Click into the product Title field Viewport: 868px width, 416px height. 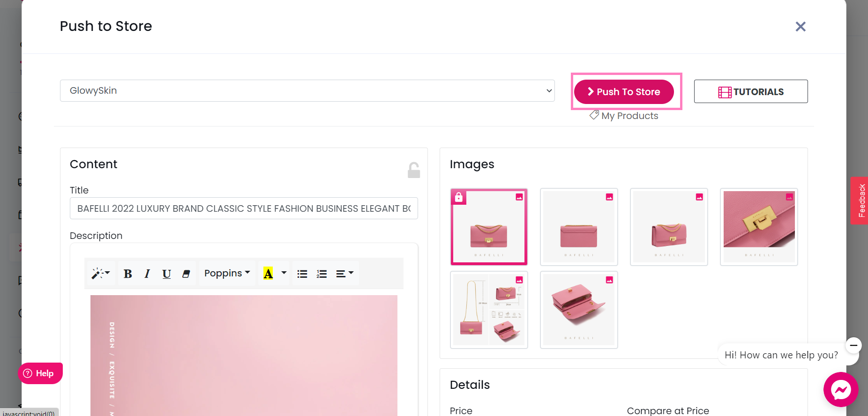[244, 208]
